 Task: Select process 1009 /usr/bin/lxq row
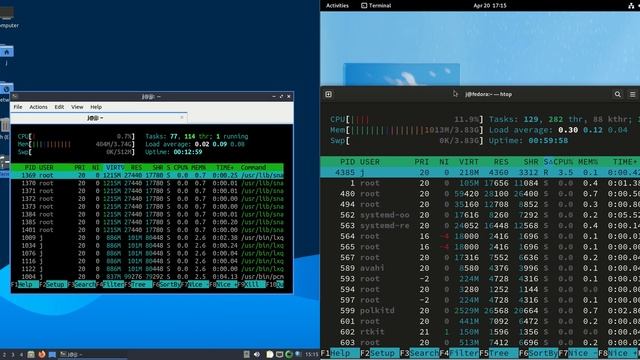[147, 238]
